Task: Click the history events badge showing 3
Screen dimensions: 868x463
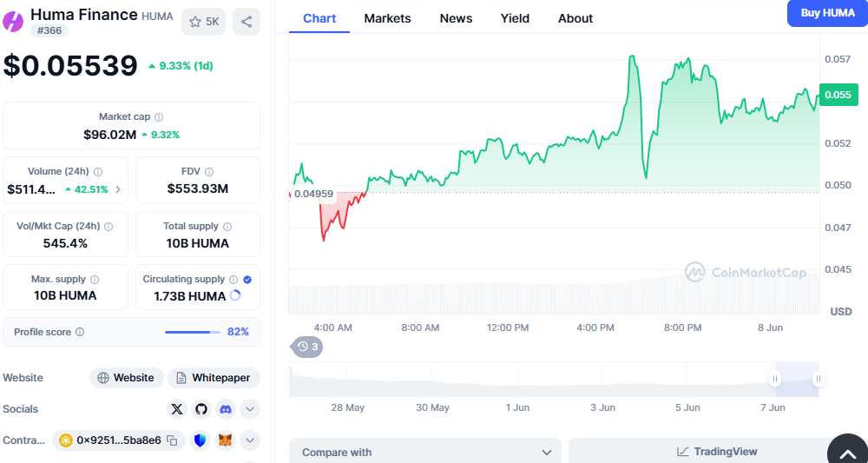Action: coord(306,347)
